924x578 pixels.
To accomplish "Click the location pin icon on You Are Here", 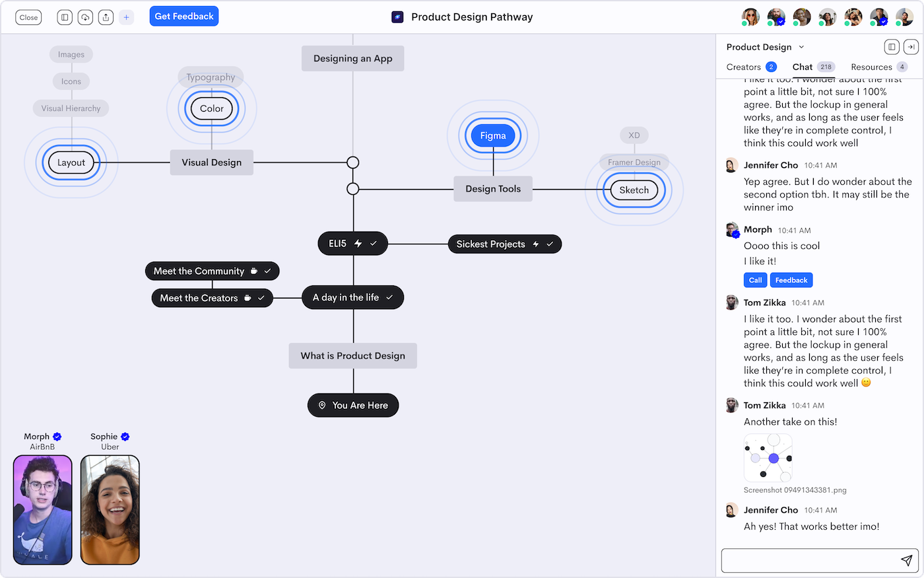I will coord(322,406).
